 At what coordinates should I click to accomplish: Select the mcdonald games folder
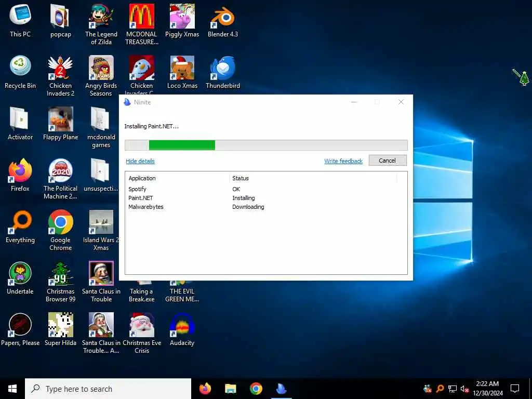(x=101, y=127)
